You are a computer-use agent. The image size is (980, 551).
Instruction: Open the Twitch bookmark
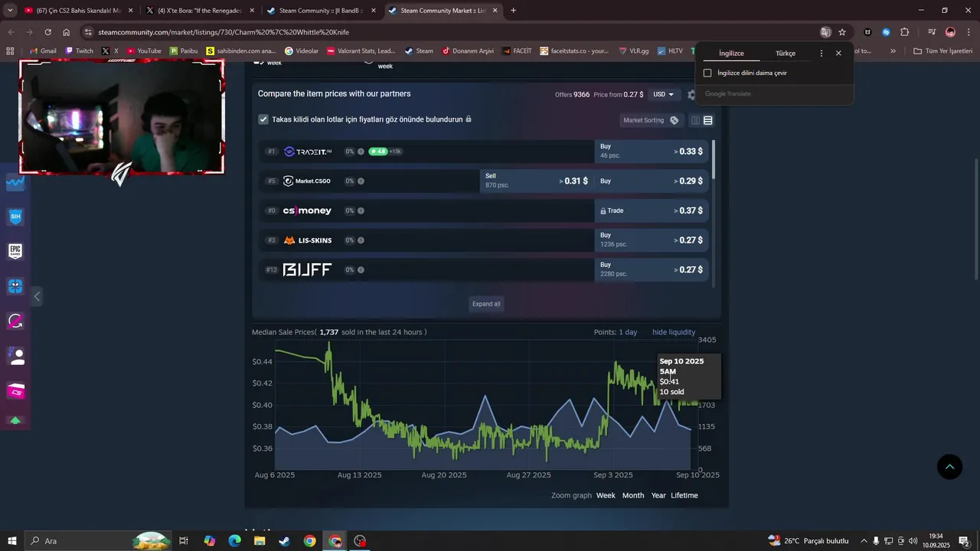(80, 51)
